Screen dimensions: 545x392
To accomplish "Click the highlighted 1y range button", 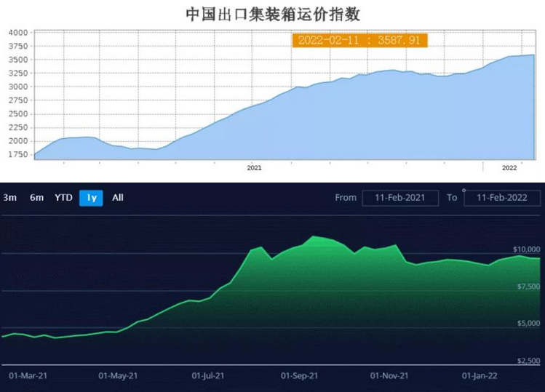I will click(91, 197).
